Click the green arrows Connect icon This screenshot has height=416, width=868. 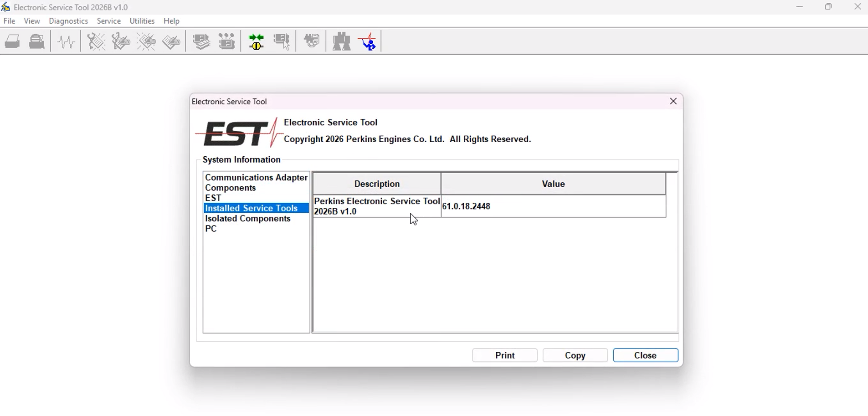[257, 42]
